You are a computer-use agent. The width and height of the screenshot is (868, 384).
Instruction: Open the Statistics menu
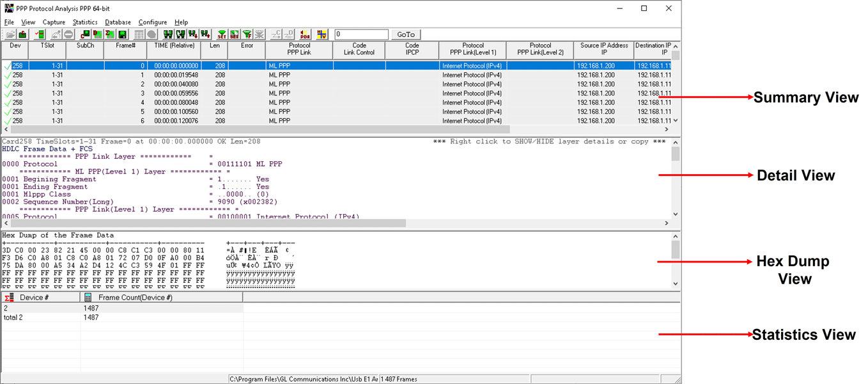(85, 22)
